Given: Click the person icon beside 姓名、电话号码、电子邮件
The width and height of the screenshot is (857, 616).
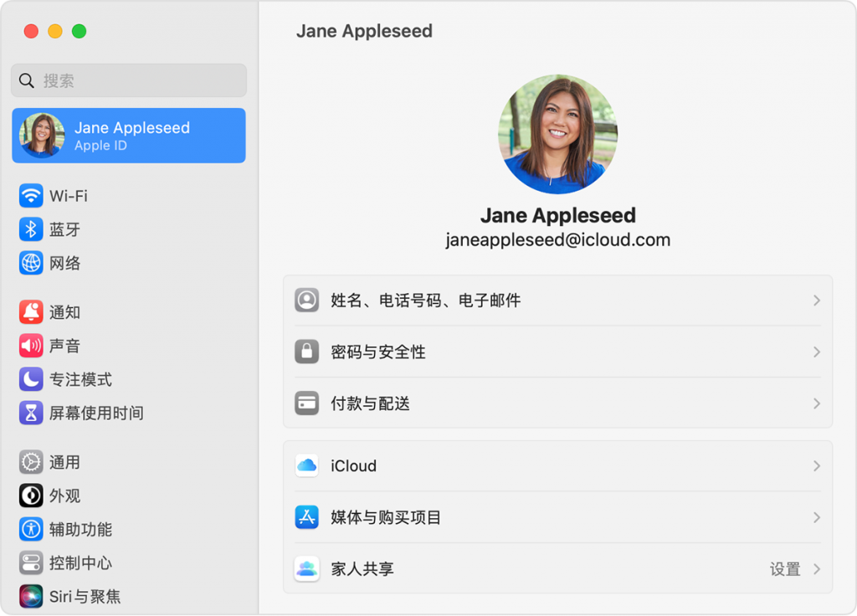Looking at the screenshot, I should click(x=306, y=300).
